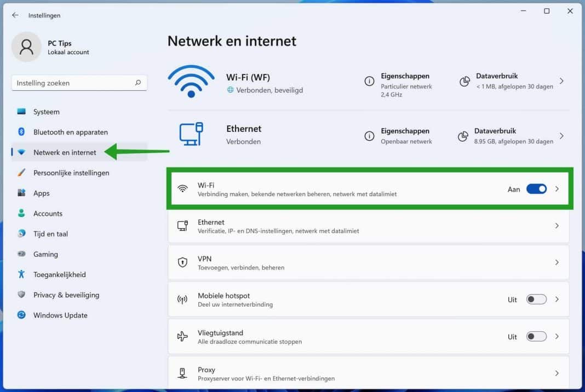Click the Vliegtuigstand airplane icon
Viewport: 585px width, 392px height.
183,336
